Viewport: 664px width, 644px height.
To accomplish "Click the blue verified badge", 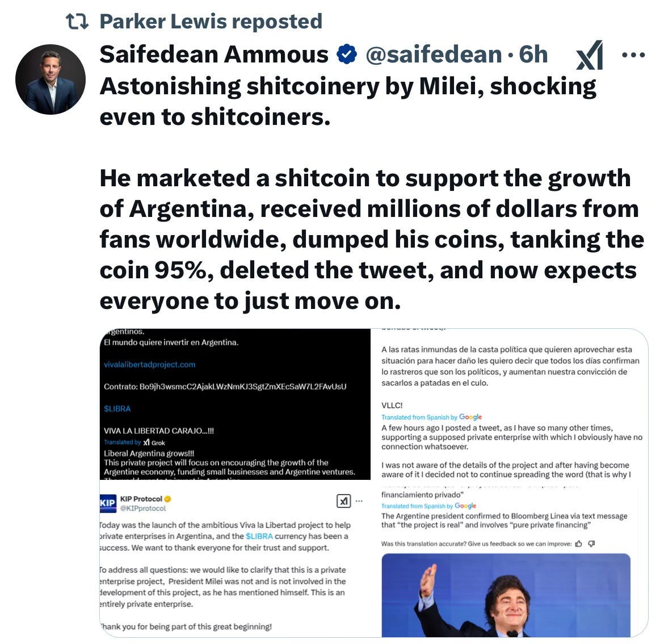I will [346, 54].
